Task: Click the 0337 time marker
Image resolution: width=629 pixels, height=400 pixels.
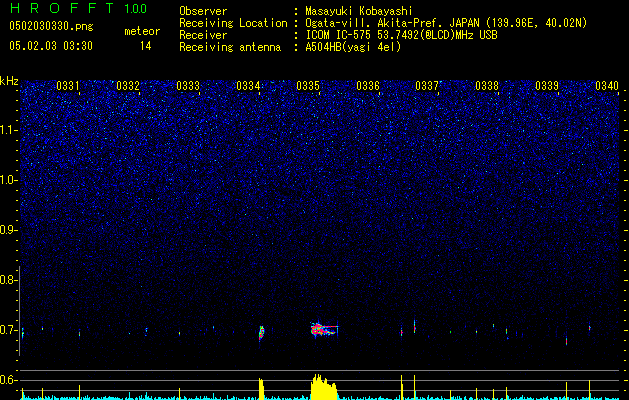Action: [x=427, y=86]
